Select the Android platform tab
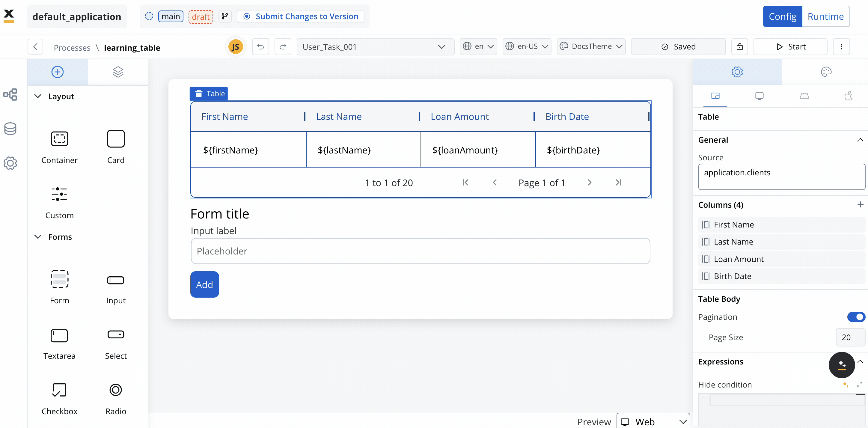Image resolution: width=868 pixels, height=428 pixels. pos(804,96)
